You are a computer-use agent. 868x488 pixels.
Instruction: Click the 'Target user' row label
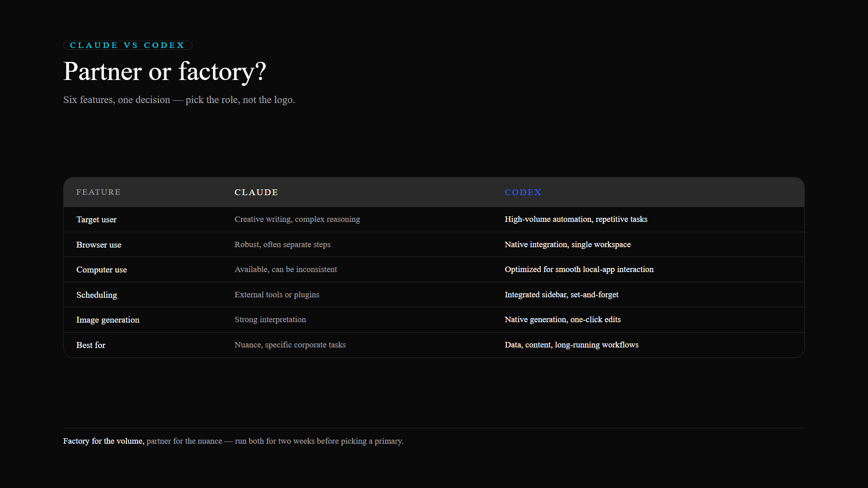(x=96, y=220)
